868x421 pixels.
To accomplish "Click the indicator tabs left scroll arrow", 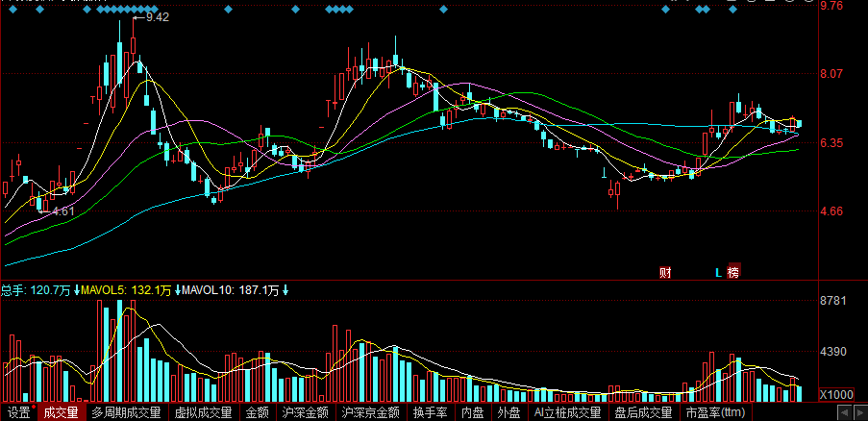I will [x=844, y=412].
